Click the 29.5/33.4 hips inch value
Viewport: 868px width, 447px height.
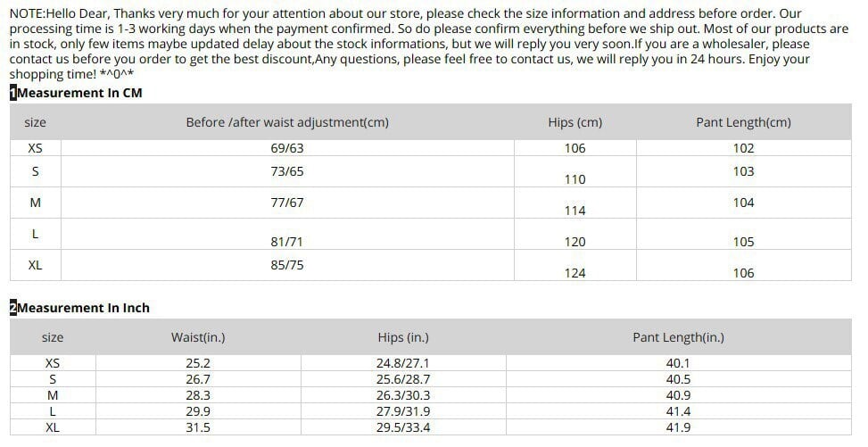(403, 427)
